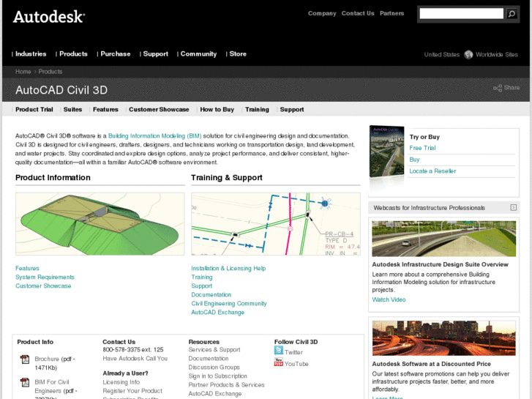
Task: Click Have Autodesk Call You link
Action: [x=135, y=359]
